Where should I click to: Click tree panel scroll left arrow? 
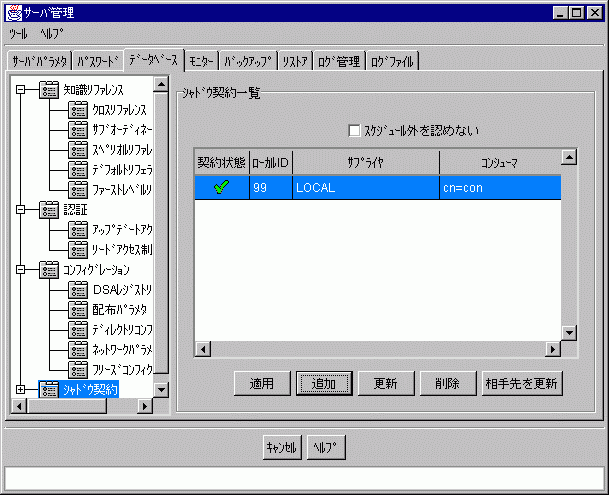point(19,406)
